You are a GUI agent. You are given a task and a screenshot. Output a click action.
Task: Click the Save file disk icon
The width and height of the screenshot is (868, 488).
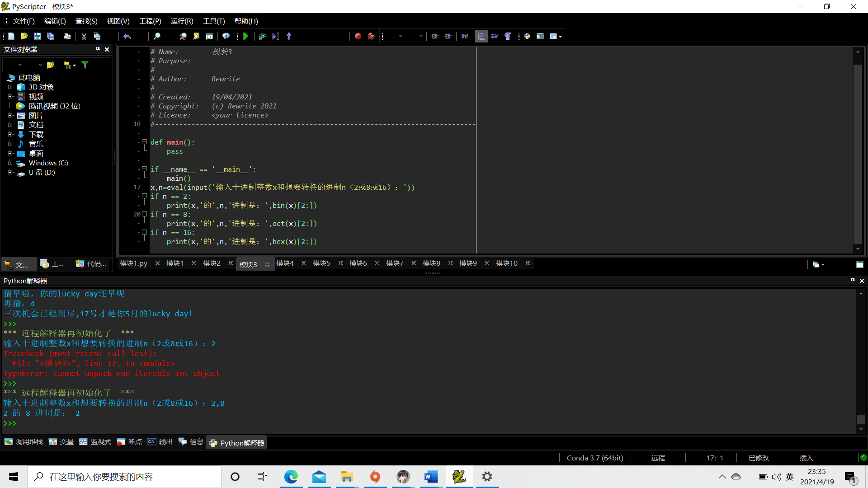coord(38,36)
